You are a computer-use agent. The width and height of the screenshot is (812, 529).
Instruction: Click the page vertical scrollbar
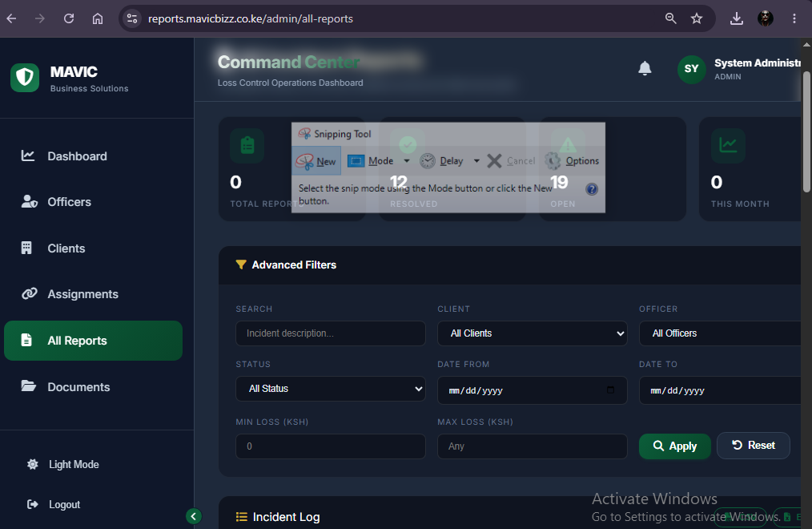click(x=806, y=132)
